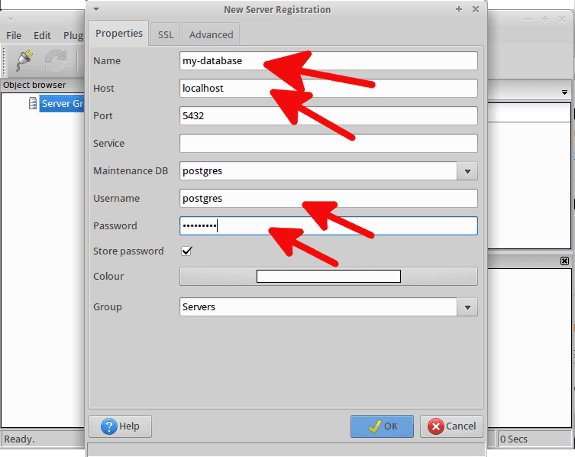Close the small panel with the X icon at right
The image size is (575, 457).
click(x=564, y=261)
